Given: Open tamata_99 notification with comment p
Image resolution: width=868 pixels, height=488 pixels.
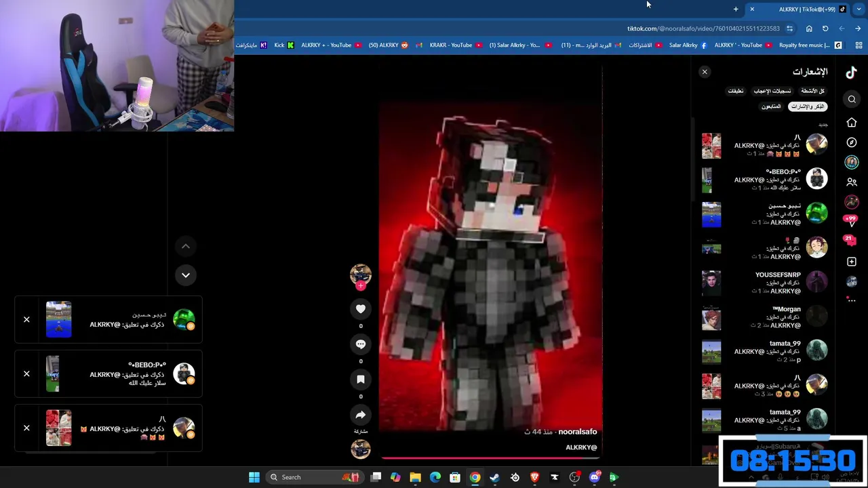Looking at the screenshot, I should pyautogui.click(x=764, y=352).
